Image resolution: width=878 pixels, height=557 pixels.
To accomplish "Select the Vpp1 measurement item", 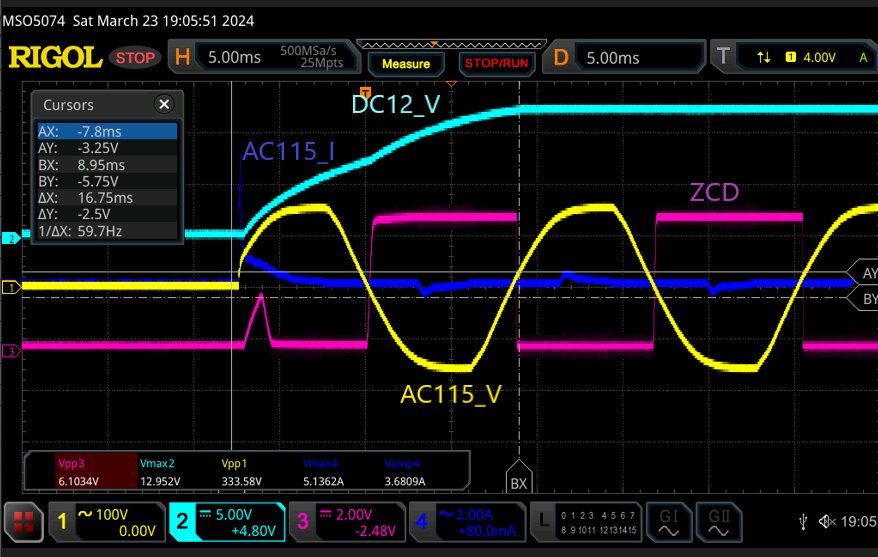I will [x=241, y=472].
